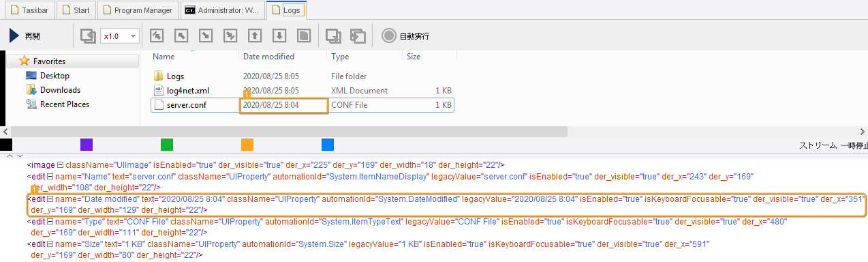Click the window forward toolbar icon
The width and height of the screenshot is (868, 262).
(x=333, y=36)
